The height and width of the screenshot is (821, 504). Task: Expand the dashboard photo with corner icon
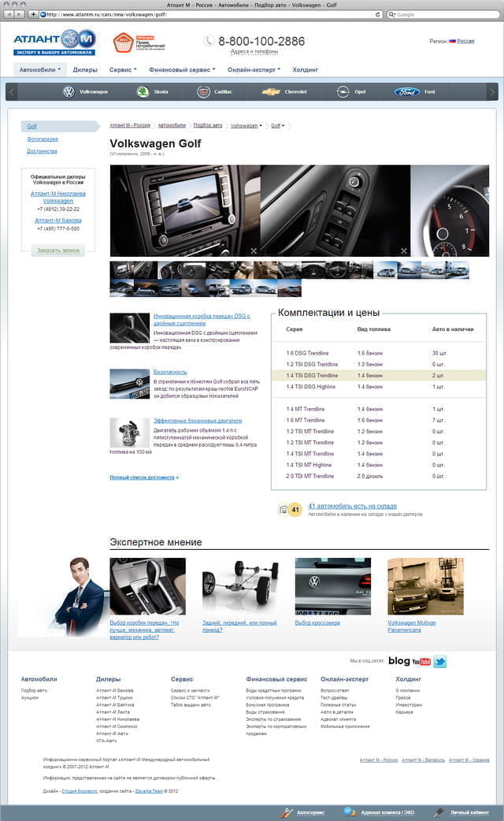pyautogui.click(x=254, y=251)
